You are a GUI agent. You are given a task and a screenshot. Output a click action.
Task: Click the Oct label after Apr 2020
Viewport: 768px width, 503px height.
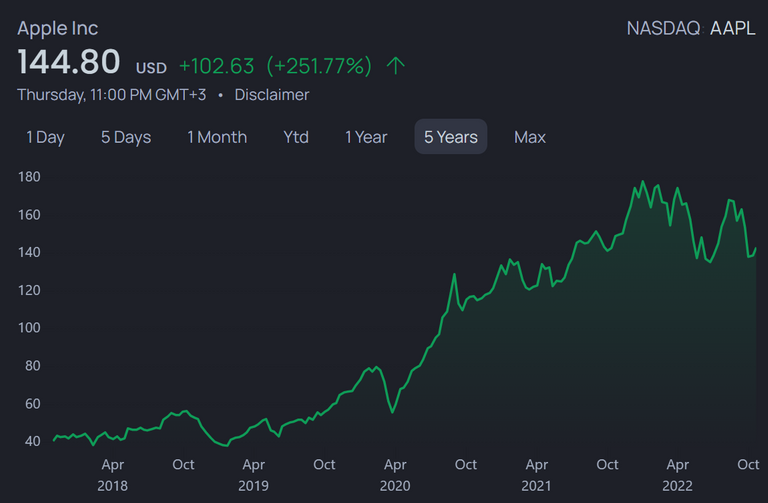click(x=465, y=464)
